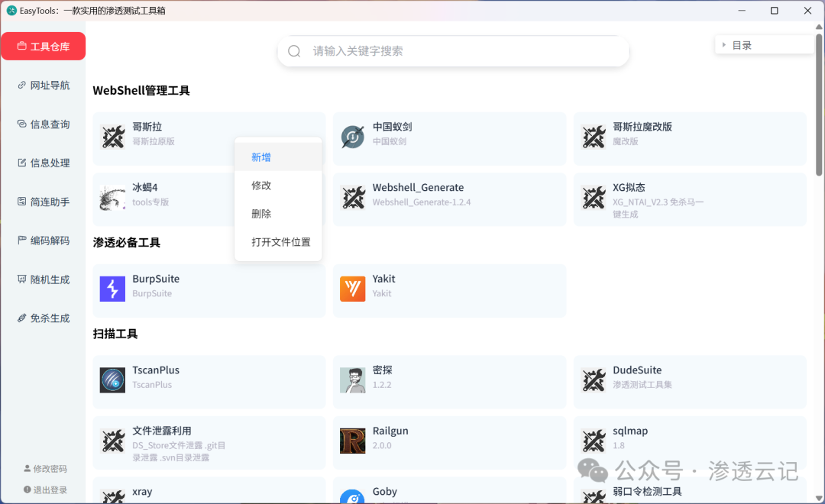The width and height of the screenshot is (825, 504).
Task: Click the 渗透测试工具集 description text
Action: click(642, 385)
